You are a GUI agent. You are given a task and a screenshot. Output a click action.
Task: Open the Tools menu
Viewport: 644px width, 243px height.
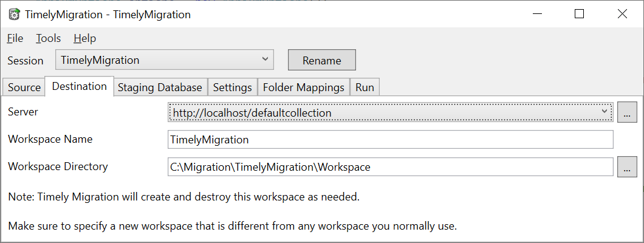tap(49, 38)
